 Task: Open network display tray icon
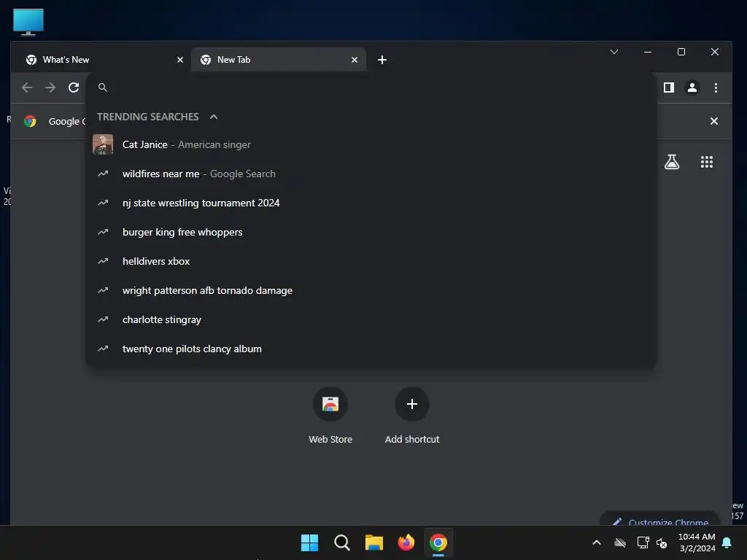[x=643, y=542]
